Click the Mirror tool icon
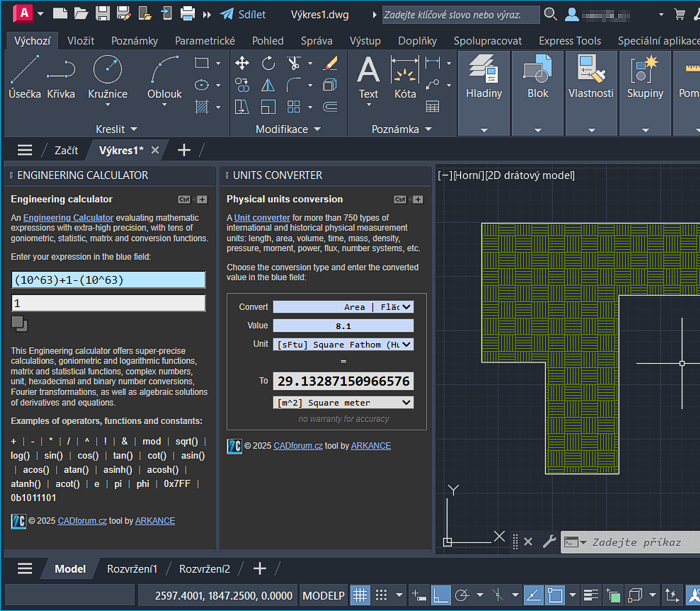 pos(268,85)
